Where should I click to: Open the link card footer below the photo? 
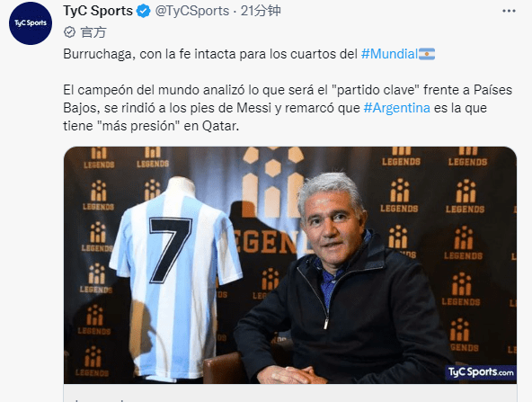coord(290,393)
